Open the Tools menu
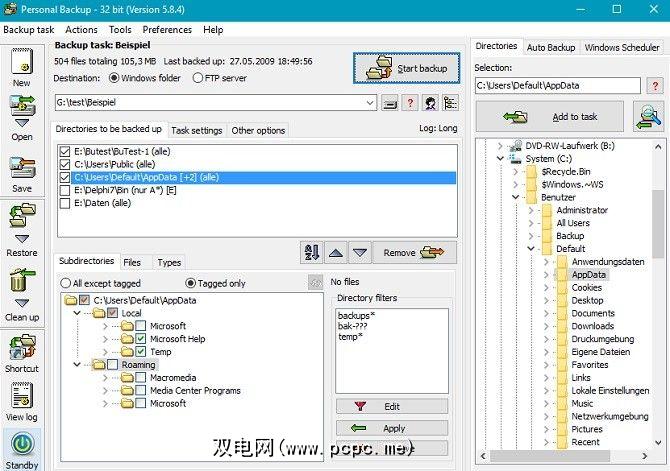This screenshot has width=670, height=471. pos(120,29)
